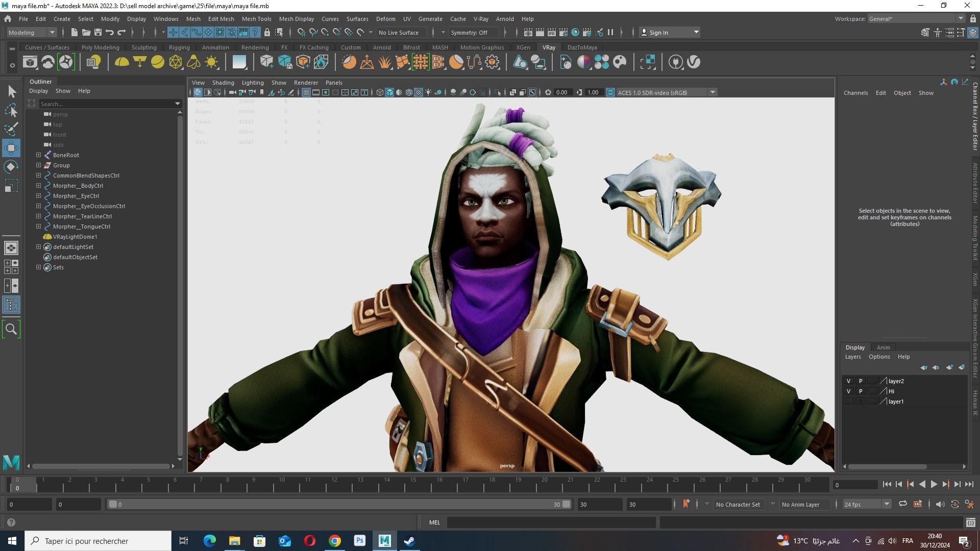The width and height of the screenshot is (980, 551).
Task: Click the V-Ray dome light shelf icon
Action: click(121, 62)
